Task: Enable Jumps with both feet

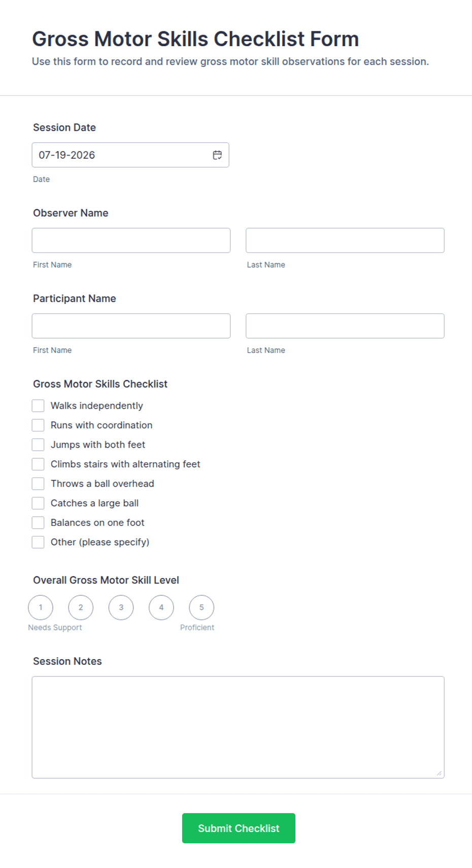Action: (x=38, y=445)
